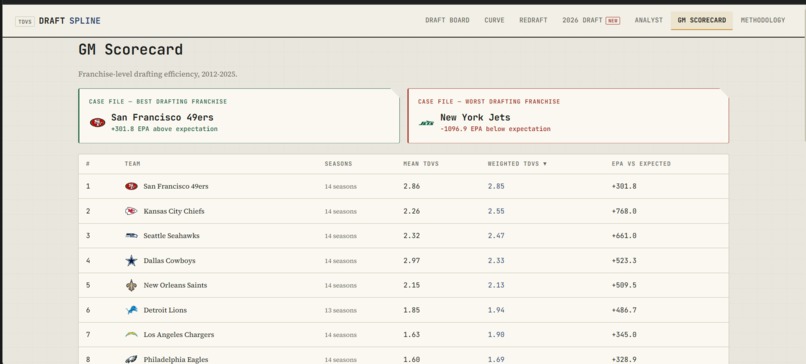
Task: Click the 2.55 weighted TDVS for Chiefs
Action: coord(496,211)
